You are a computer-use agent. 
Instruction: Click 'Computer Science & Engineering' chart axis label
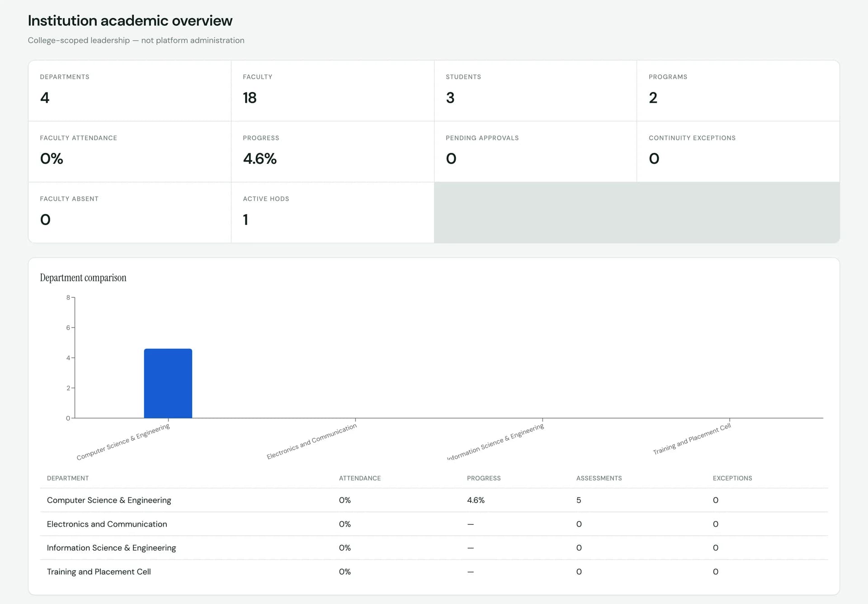coord(123,442)
